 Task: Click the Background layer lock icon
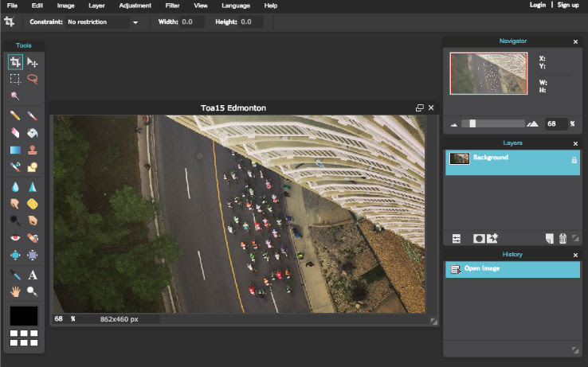(574, 160)
